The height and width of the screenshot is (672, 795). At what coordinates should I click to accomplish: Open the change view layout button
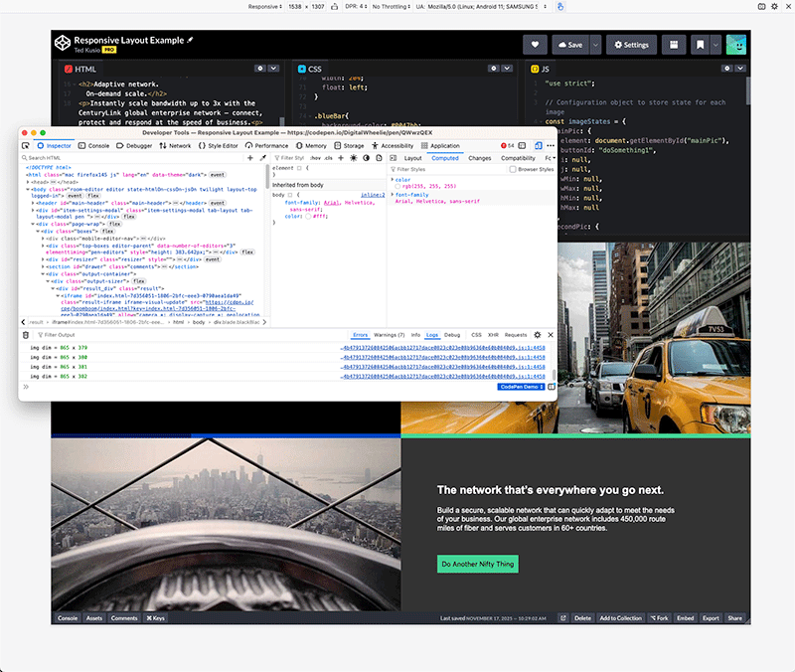coord(674,45)
